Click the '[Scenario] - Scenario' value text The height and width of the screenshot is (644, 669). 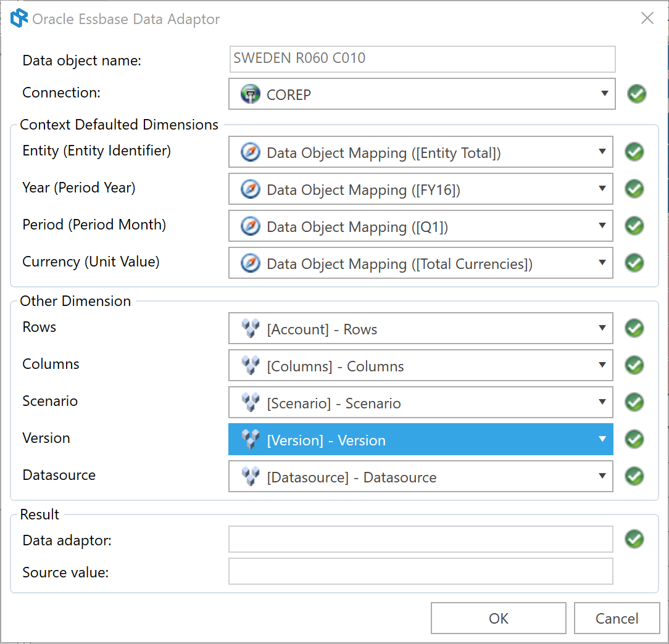[334, 403]
